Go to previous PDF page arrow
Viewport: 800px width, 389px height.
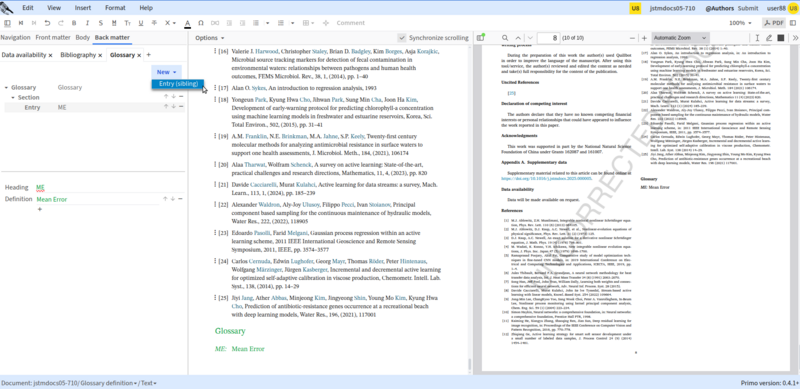click(518, 38)
